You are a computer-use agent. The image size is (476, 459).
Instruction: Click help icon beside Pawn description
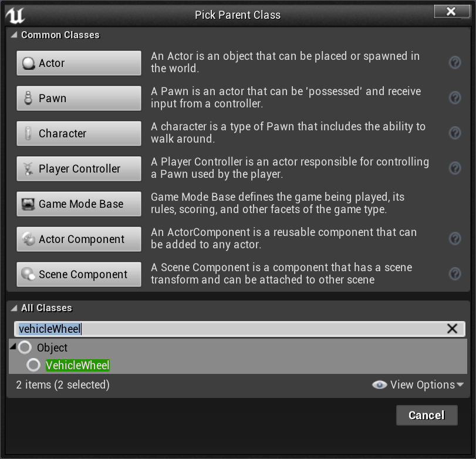454,98
